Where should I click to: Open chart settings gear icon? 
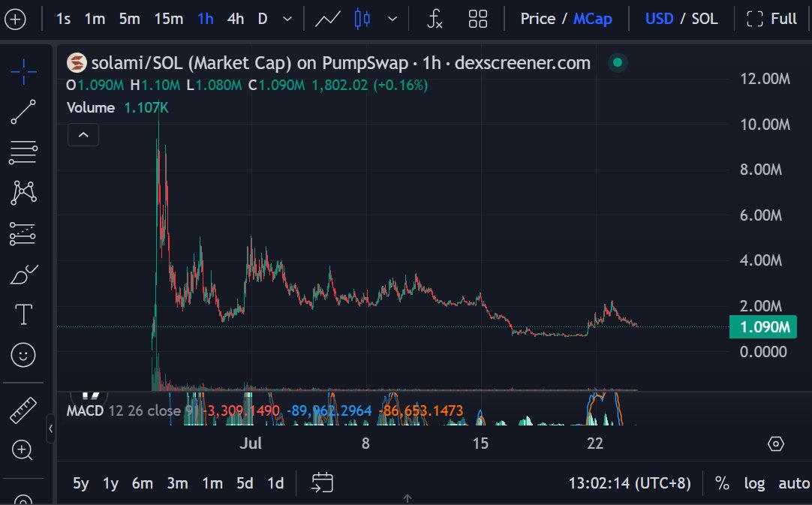[x=776, y=444]
